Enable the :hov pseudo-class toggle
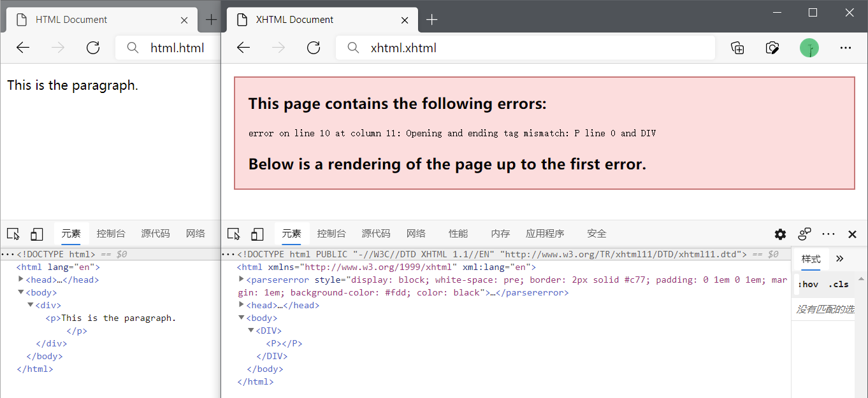Viewport: 868px width, 398px height. [808, 284]
